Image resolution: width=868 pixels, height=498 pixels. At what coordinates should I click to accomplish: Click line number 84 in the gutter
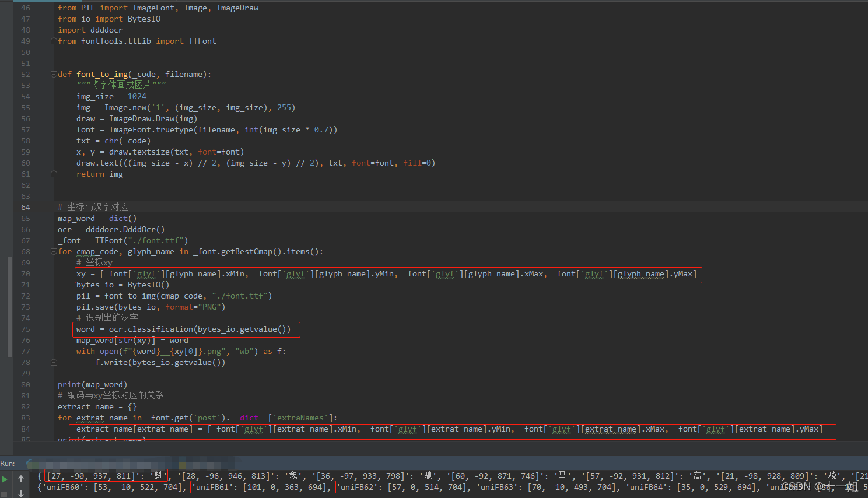click(26, 429)
